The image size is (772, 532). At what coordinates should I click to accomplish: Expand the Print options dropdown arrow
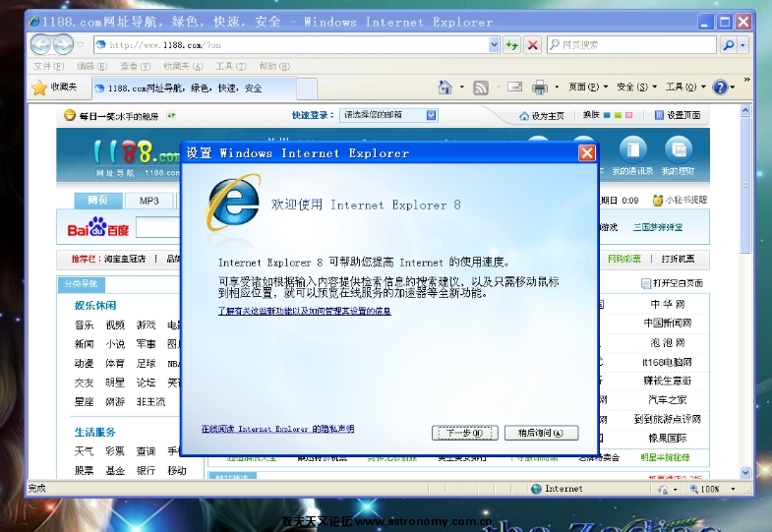[x=557, y=88]
